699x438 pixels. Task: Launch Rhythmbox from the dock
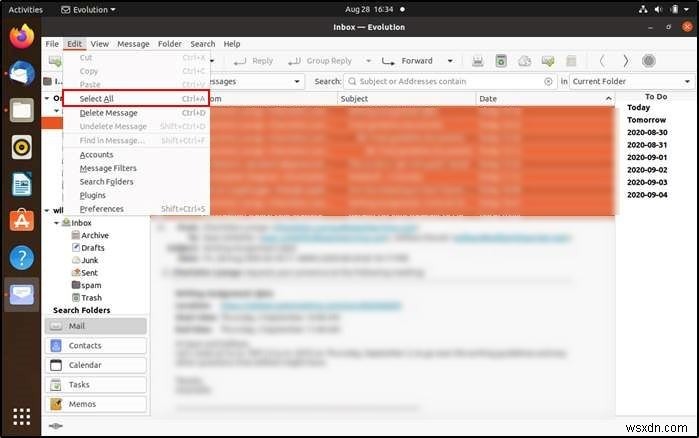(x=21, y=147)
